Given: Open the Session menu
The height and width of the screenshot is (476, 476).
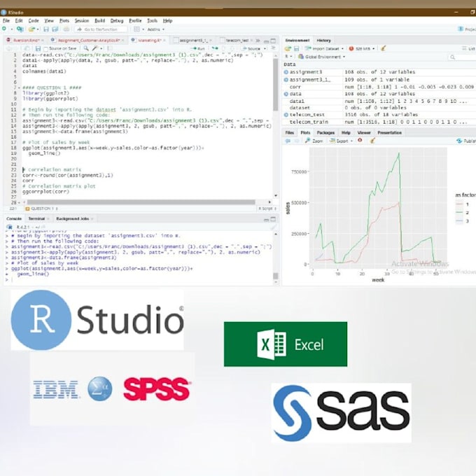Looking at the screenshot, I should point(82,20).
